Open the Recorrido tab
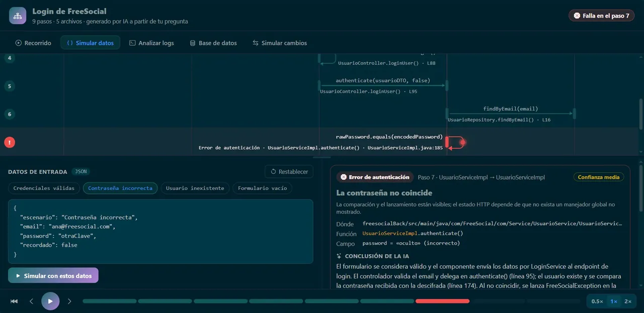The height and width of the screenshot is (313, 644). [33, 43]
